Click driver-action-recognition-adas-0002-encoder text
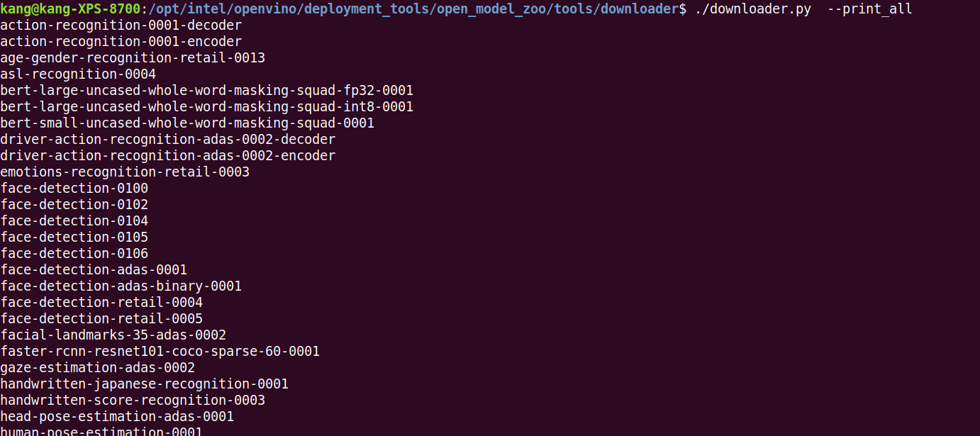980x436 pixels. (167, 156)
